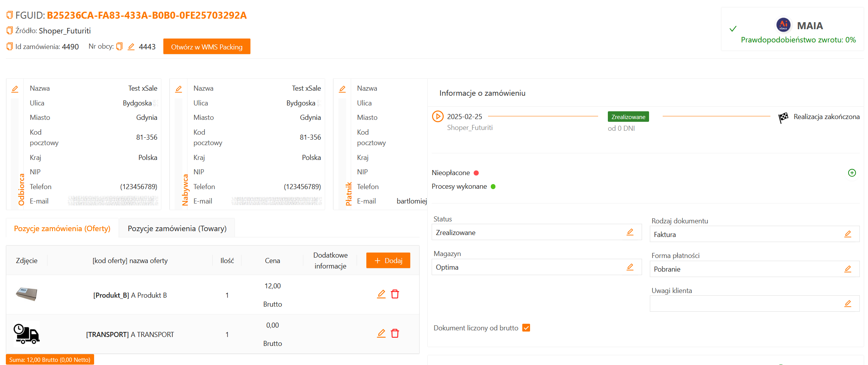This screenshot has height=365, width=868.
Task: Click Otwórz w WMS Packing button
Action: tap(206, 47)
